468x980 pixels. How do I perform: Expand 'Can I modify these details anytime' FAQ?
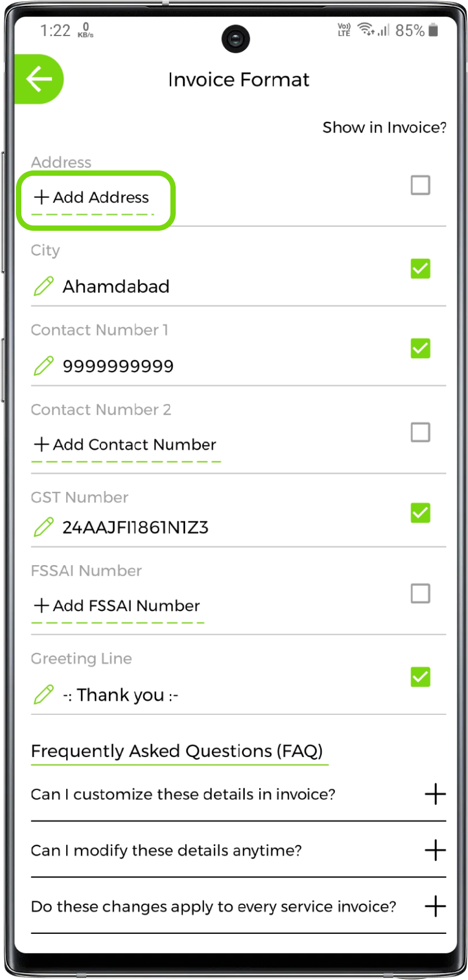[435, 850]
